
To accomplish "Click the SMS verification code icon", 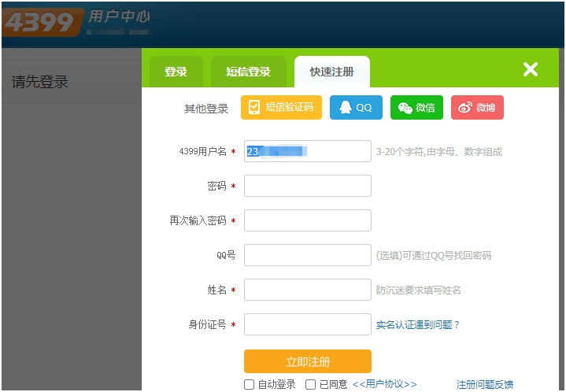I will click(x=254, y=108).
